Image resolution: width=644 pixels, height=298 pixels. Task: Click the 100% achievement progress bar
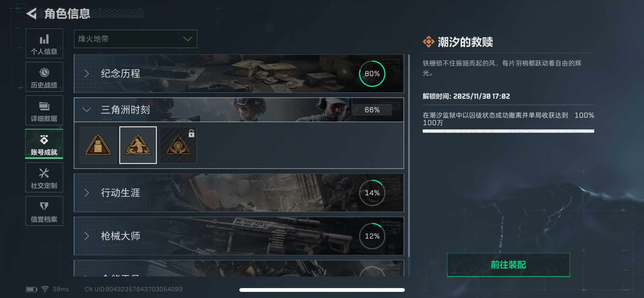[x=508, y=131]
